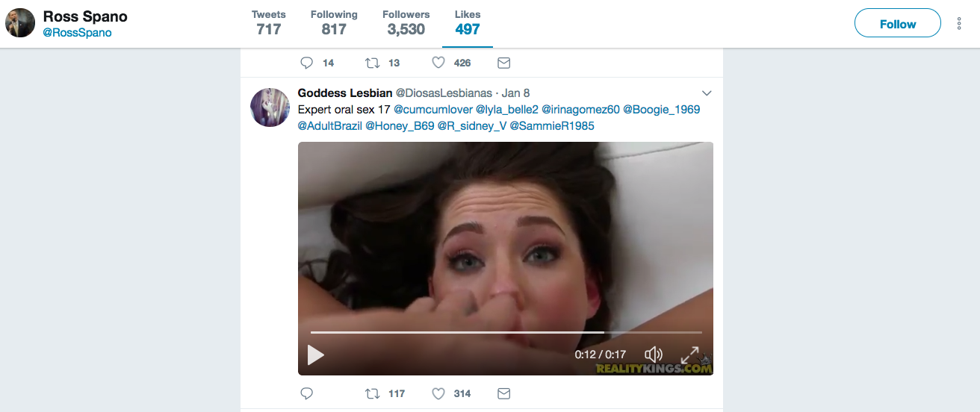
Task: Retweet the post showing 13 retweets
Action: [x=371, y=63]
